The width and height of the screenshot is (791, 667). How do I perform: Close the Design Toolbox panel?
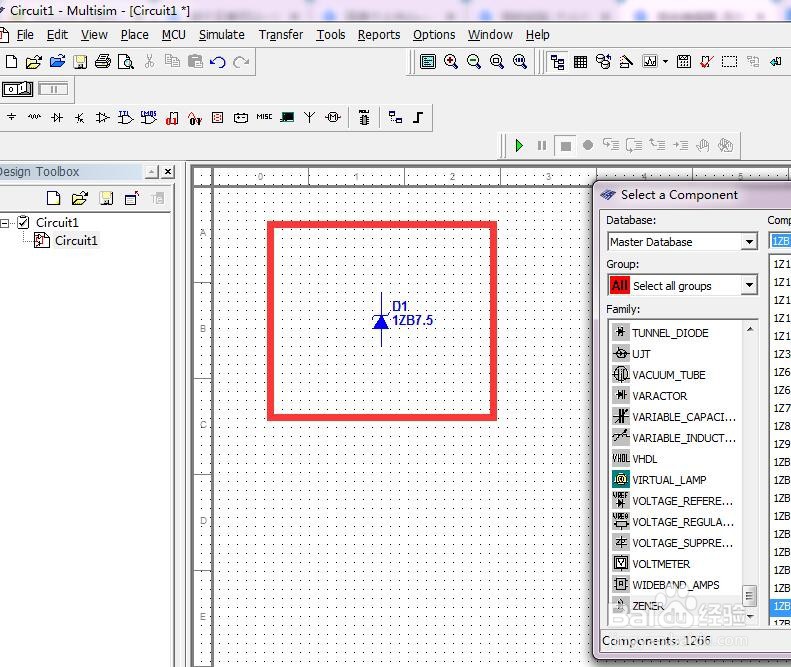(x=168, y=172)
